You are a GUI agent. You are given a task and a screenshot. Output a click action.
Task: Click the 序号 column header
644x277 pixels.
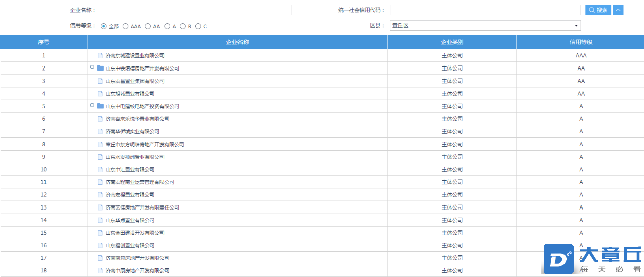point(43,42)
